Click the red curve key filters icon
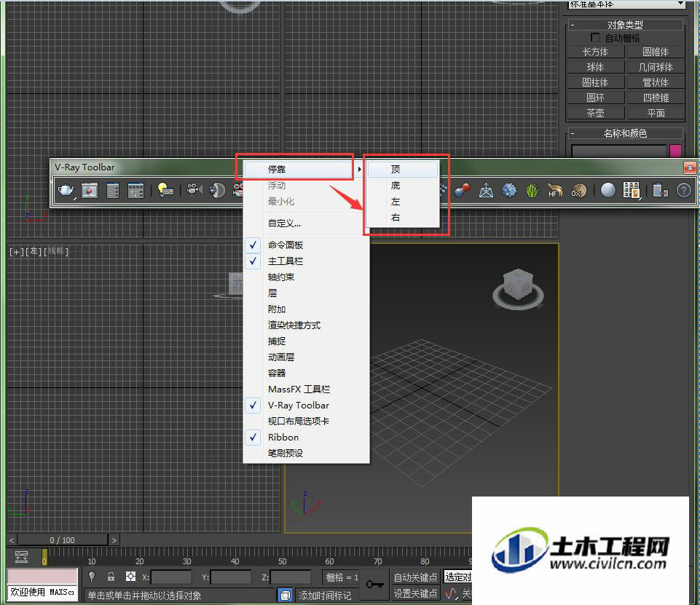700x605 pixels. pyautogui.click(x=452, y=594)
